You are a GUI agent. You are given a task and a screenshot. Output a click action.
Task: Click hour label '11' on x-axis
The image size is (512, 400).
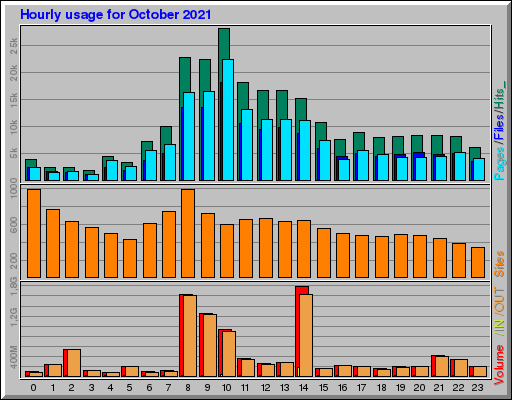[245, 388]
